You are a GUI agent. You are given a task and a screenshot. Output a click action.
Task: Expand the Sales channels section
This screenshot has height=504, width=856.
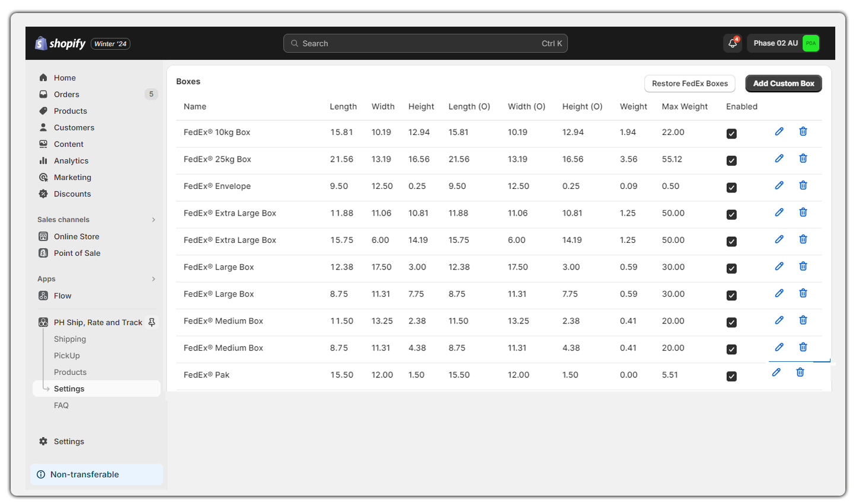154,220
